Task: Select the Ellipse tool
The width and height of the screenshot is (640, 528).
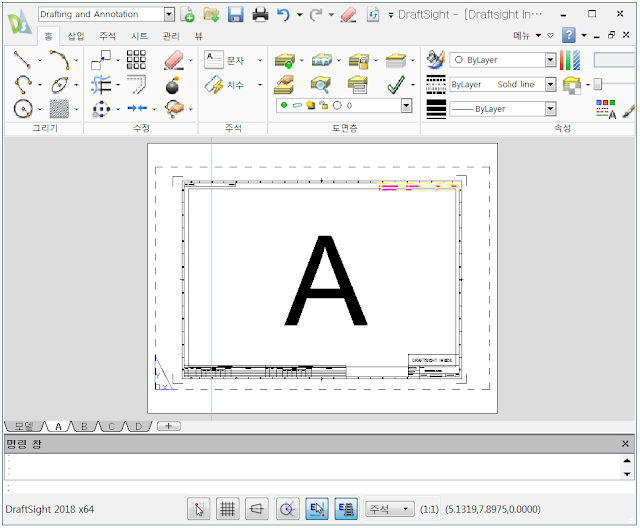Action: point(60,84)
